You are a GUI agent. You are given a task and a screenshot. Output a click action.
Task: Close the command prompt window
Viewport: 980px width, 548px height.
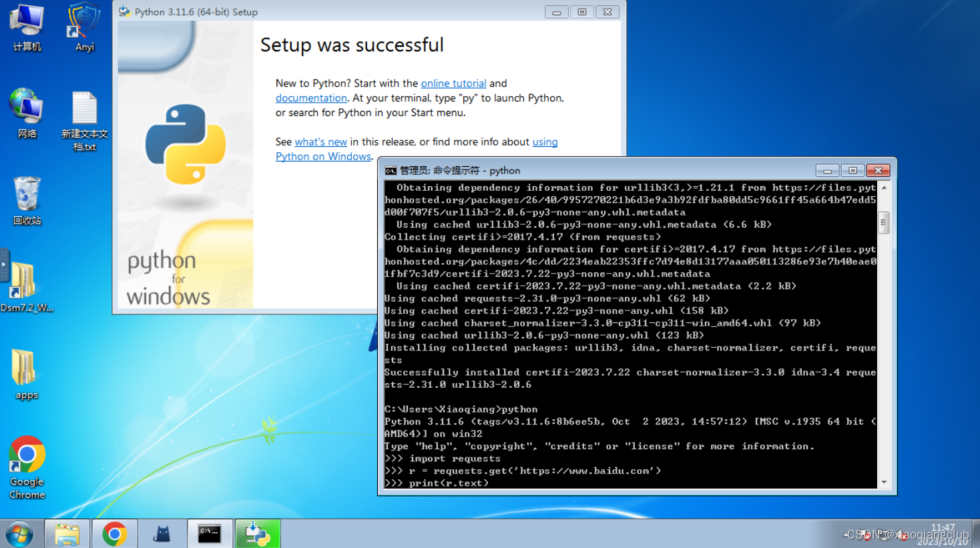[878, 171]
